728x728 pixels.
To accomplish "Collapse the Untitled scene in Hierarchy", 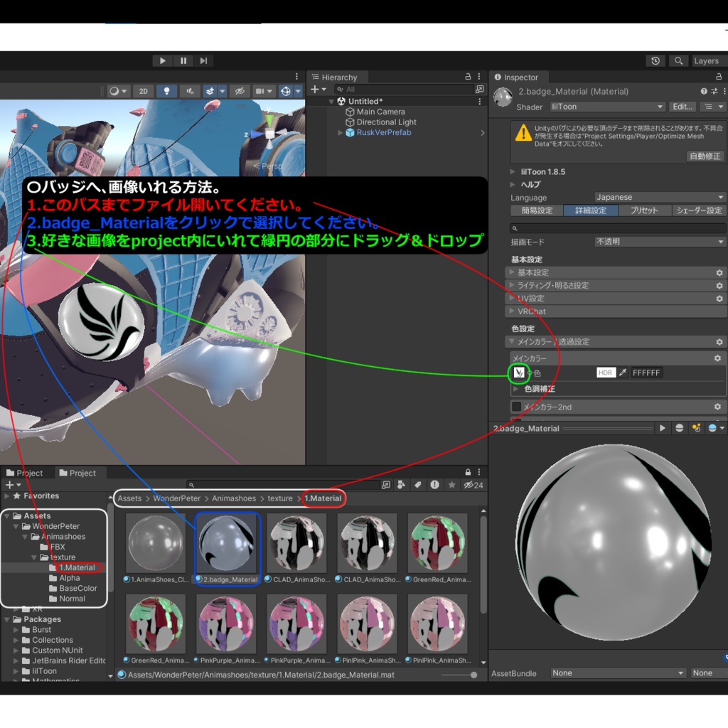I will click(331, 101).
